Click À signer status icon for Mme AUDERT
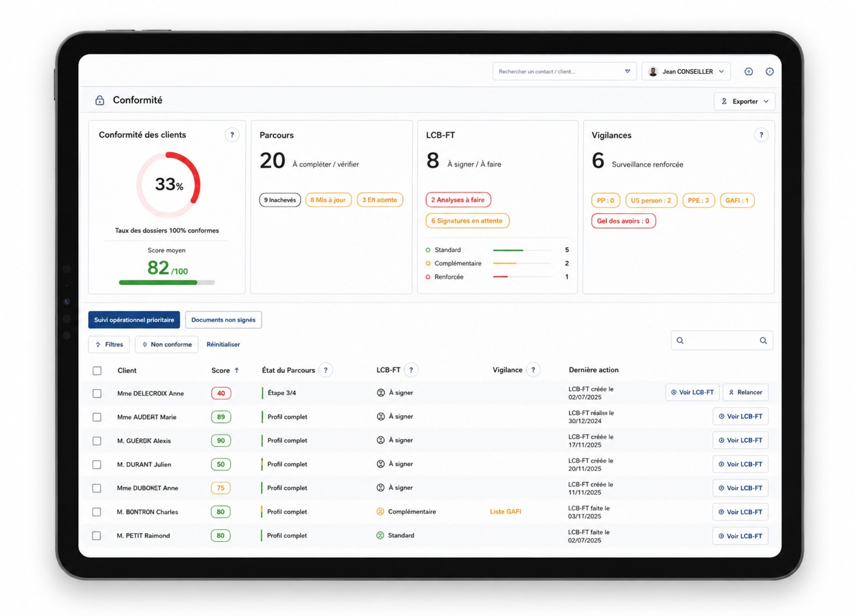Viewport: 856px width, 616px height. [381, 416]
